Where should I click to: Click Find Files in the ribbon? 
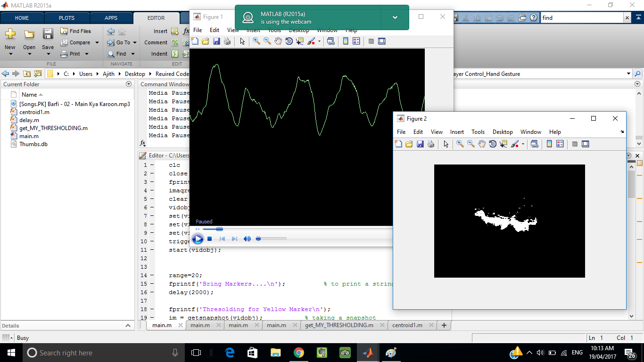click(x=76, y=31)
